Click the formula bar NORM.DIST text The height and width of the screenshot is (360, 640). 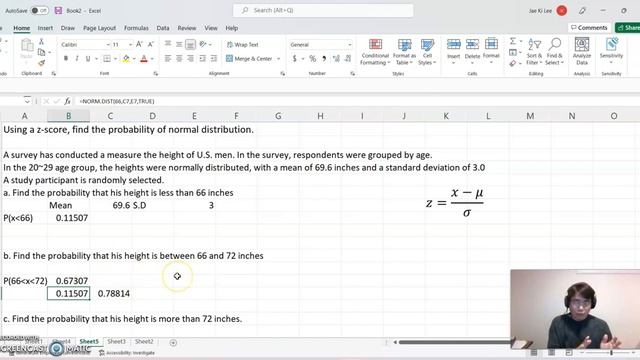pos(117,101)
